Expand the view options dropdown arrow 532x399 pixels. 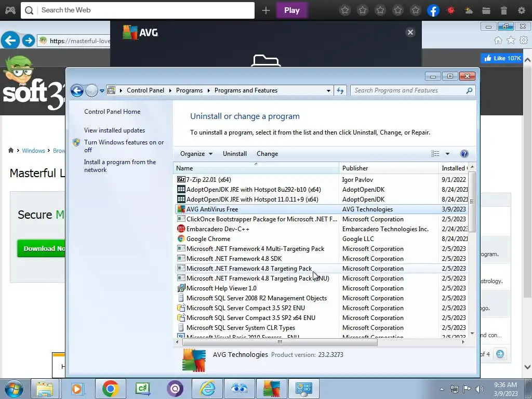[x=447, y=154]
